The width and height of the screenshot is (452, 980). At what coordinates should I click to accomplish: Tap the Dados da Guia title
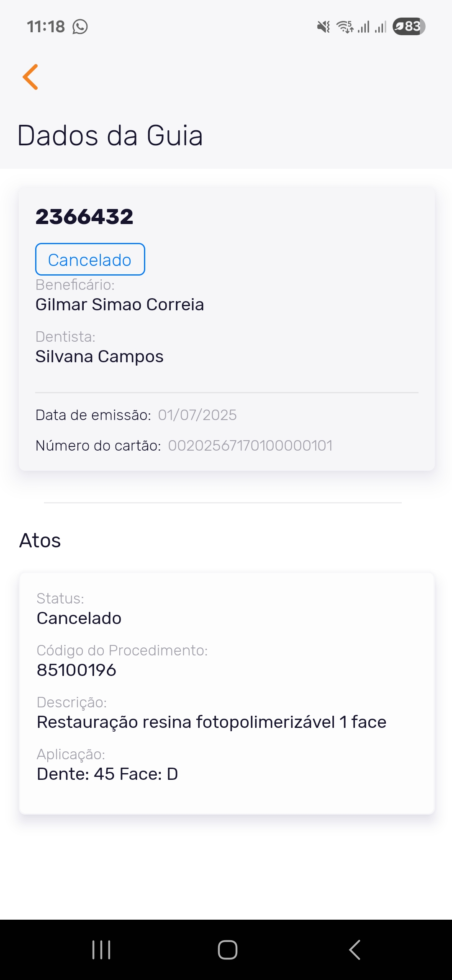pyautogui.click(x=110, y=136)
